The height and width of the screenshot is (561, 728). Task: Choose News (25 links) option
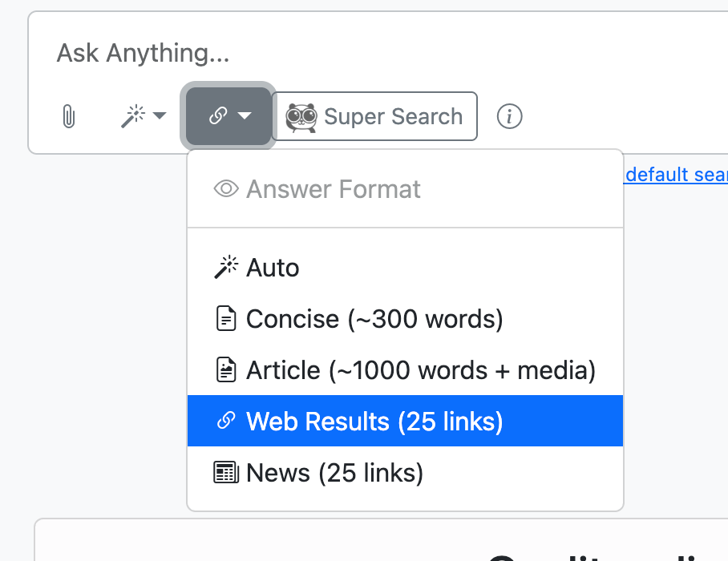coord(334,473)
